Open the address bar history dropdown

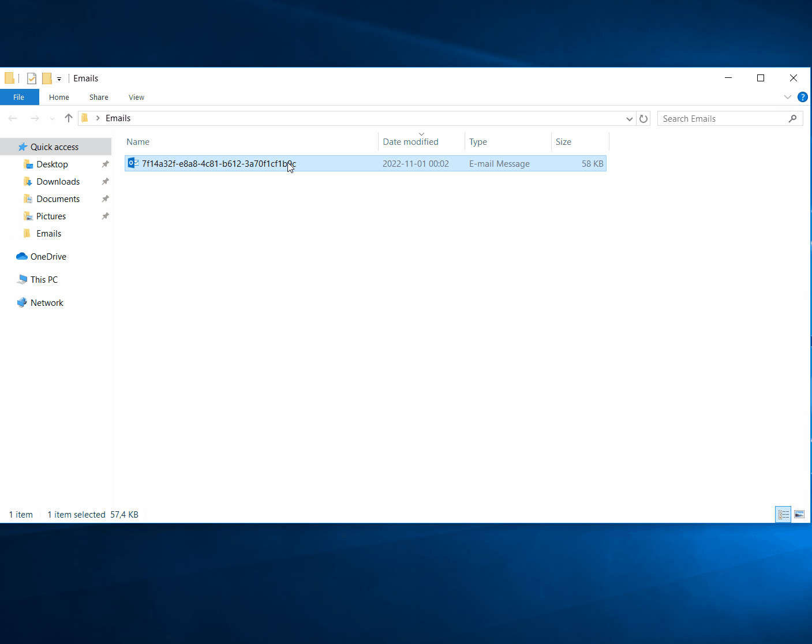click(629, 119)
